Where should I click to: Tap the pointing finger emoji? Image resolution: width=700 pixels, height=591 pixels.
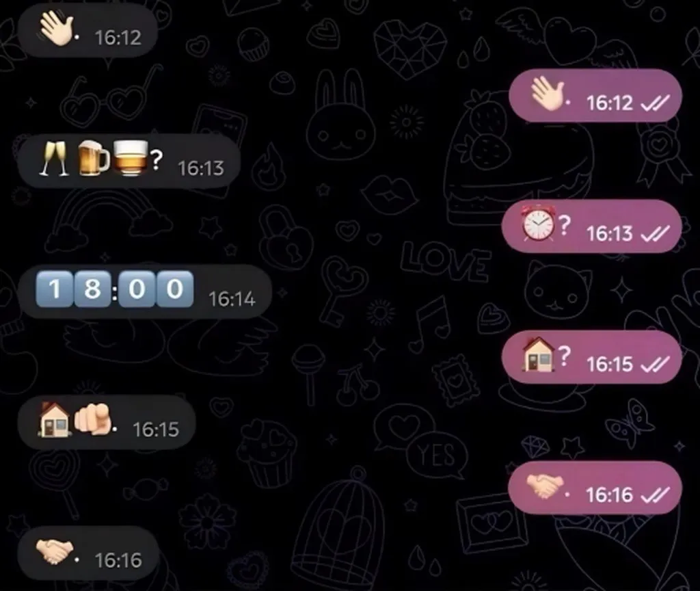point(92,419)
